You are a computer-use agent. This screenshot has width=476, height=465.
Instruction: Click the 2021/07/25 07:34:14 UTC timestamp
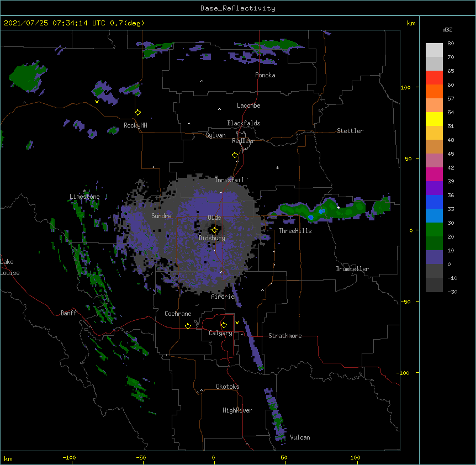tap(55, 23)
